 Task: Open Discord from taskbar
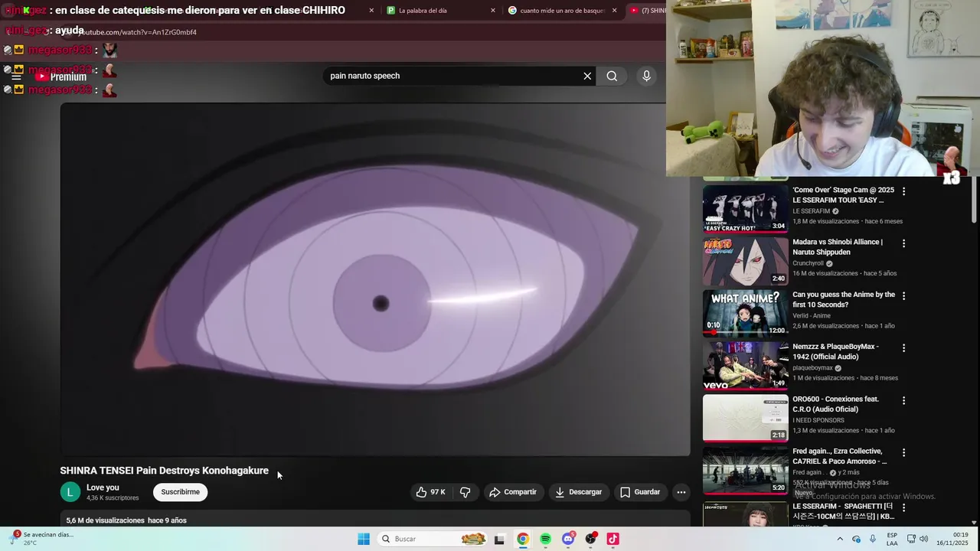(x=568, y=539)
